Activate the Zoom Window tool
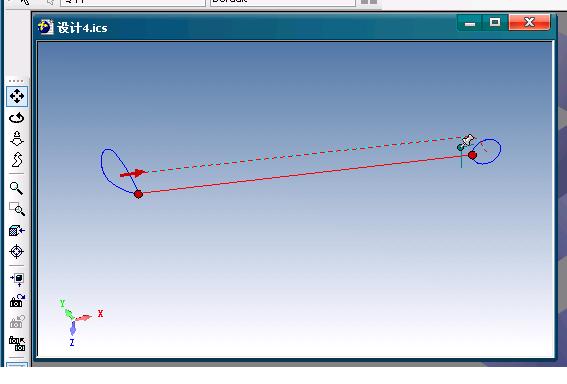The height and width of the screenshot is (384, 567). [x=17, y=209]
